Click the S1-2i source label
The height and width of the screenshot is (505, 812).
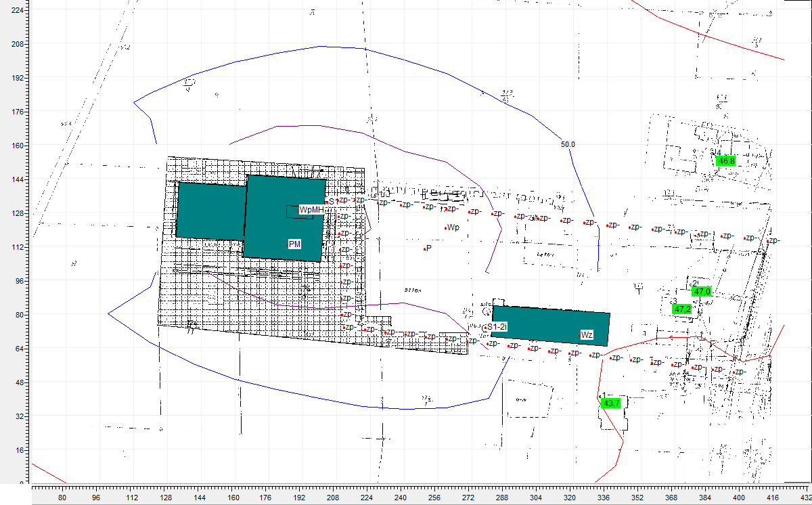pos(497,327)
